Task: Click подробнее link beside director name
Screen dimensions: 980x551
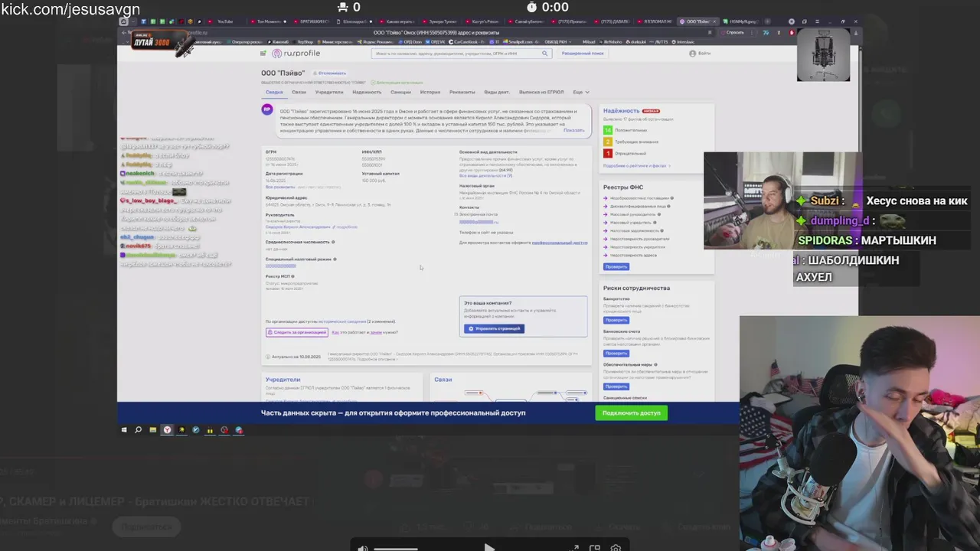Action: [347, 227]
